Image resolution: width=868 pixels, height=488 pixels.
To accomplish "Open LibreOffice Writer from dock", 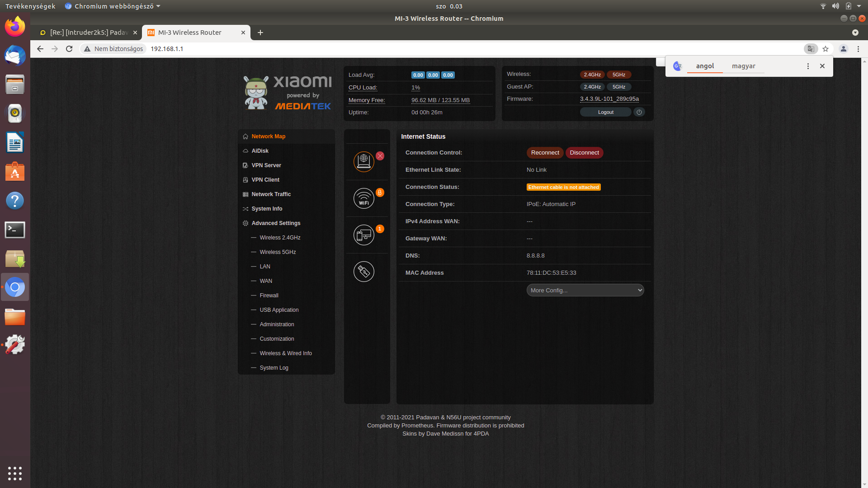I will [15, 143].
